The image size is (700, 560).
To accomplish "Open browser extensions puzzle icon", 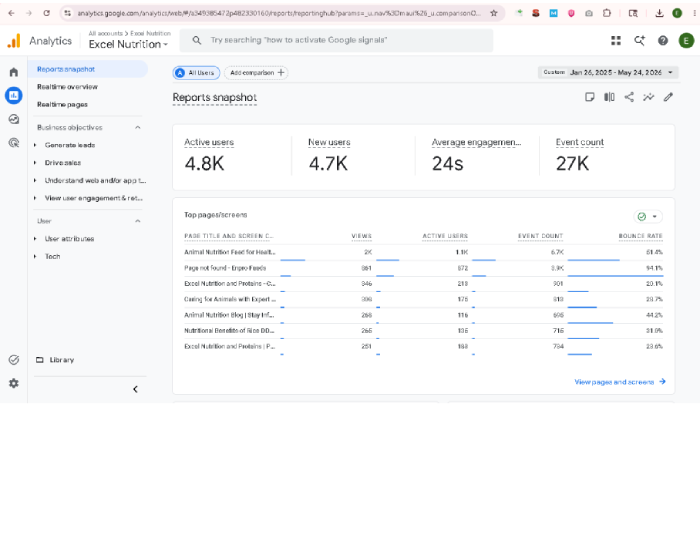I will 607,13.
